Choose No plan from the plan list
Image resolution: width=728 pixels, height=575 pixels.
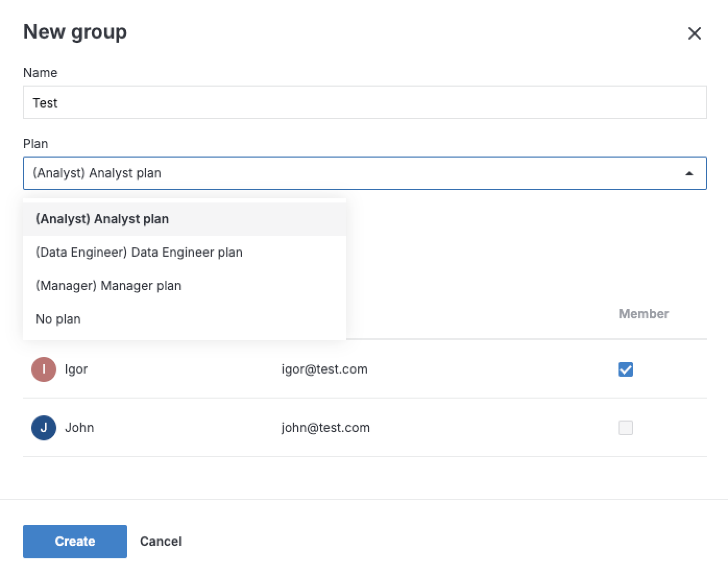58,319
